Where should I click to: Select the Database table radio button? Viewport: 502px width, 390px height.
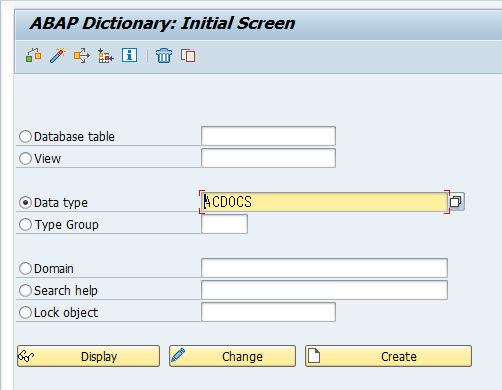[25, 137]
